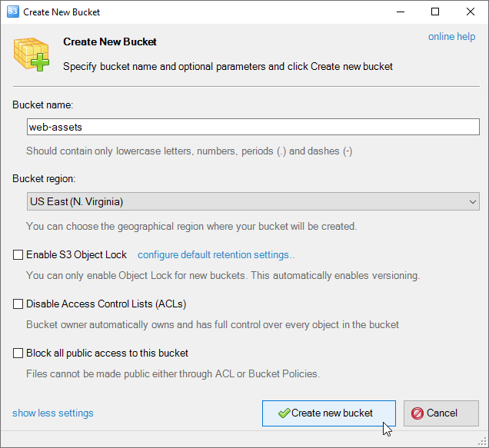This screenshot has height=448, width=489.
Task: Maximize the Create New Bucket window
Action: 435,12
